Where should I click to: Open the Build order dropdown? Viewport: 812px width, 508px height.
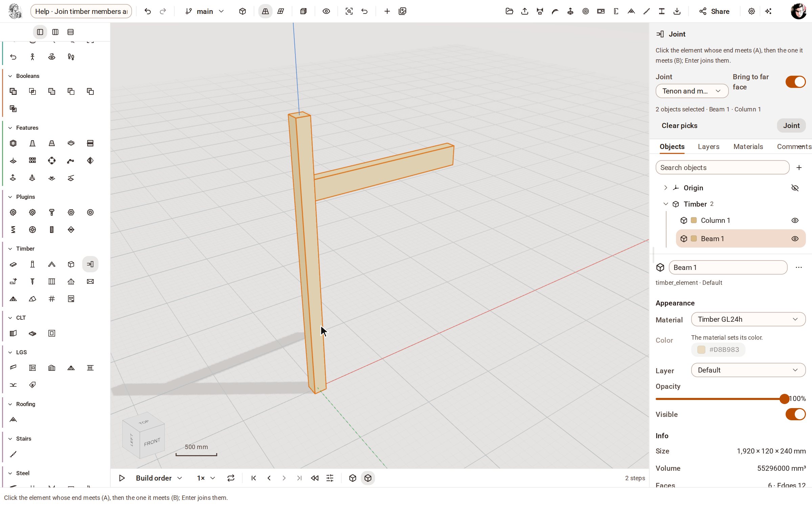(x=159, y=478)
